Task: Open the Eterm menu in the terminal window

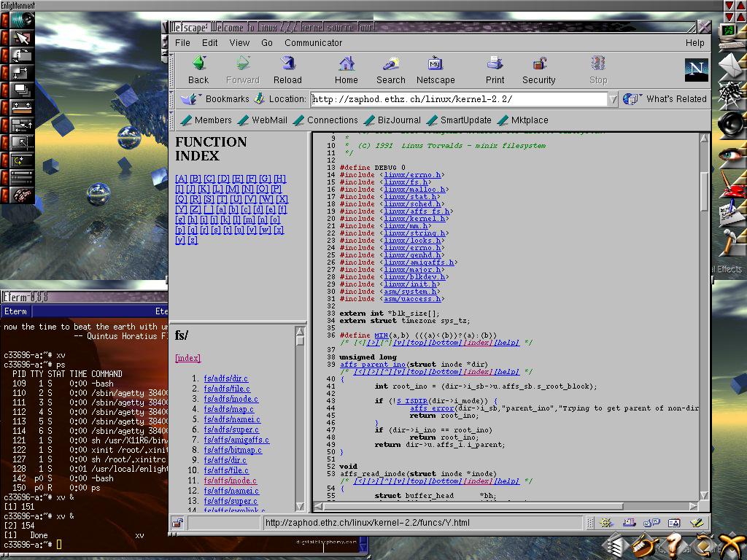Action: [x=16, y=311]
